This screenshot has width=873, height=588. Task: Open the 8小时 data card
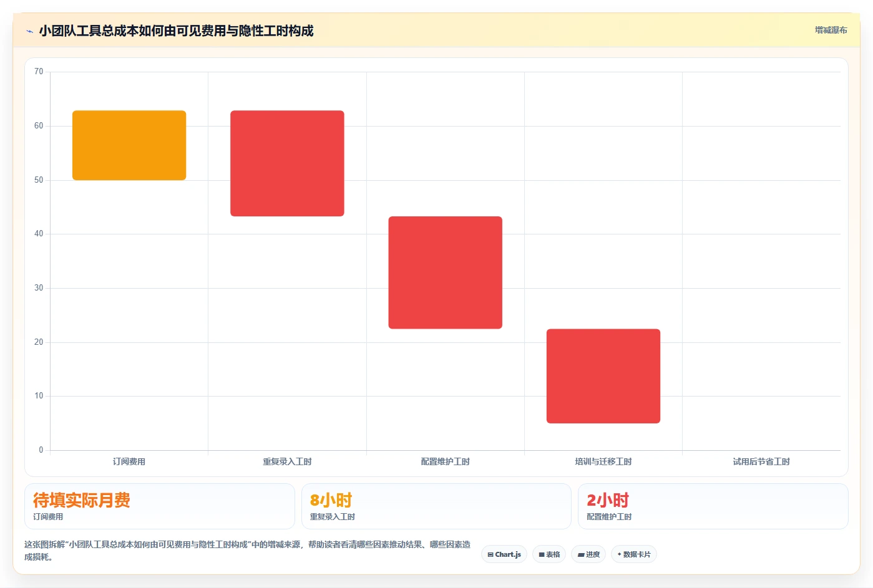click(436, 506)
